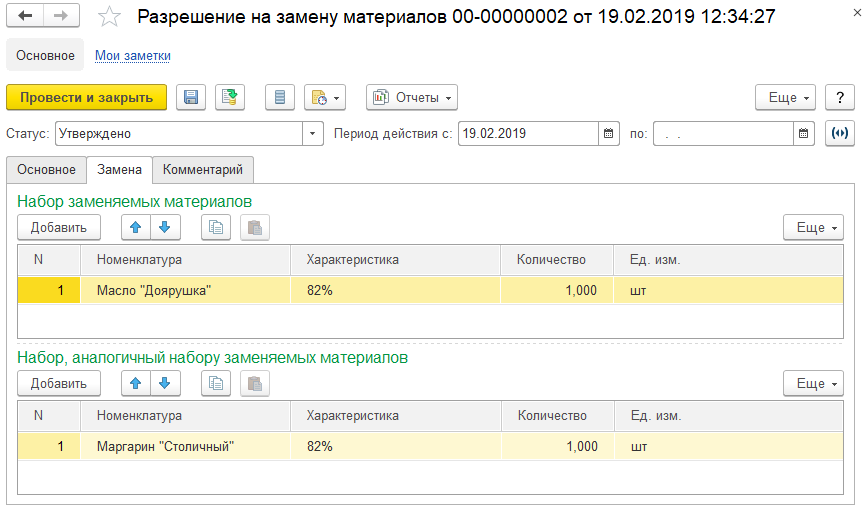Switch to the Основное tab
Image resolution: width=865 pixels, height=513 pixels.
point(46,170)
